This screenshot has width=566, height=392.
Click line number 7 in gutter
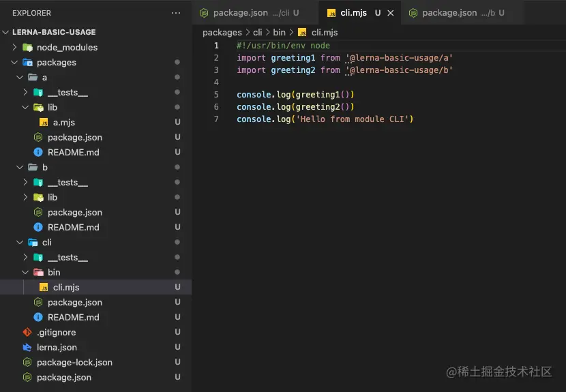pyautogui.click(x=216, y=119)
